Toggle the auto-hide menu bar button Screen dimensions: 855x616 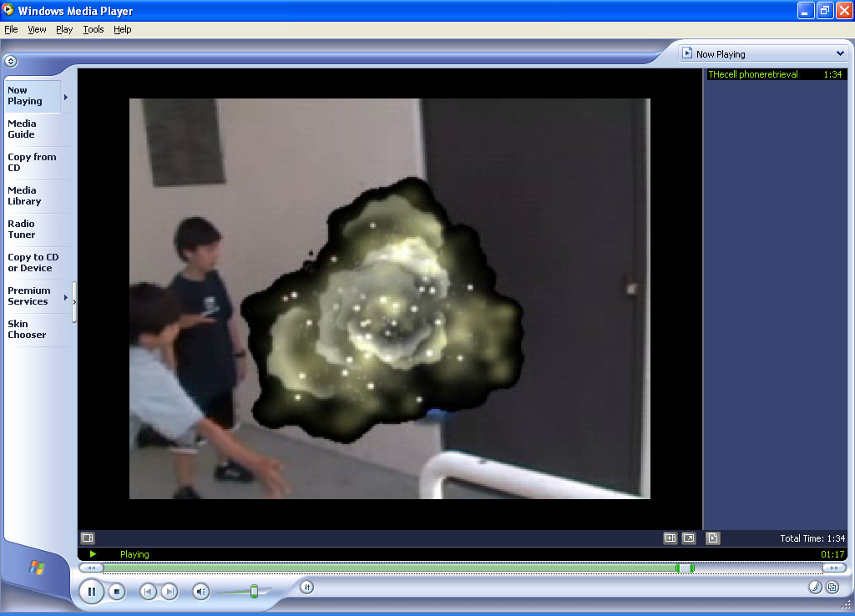(11, 61)
